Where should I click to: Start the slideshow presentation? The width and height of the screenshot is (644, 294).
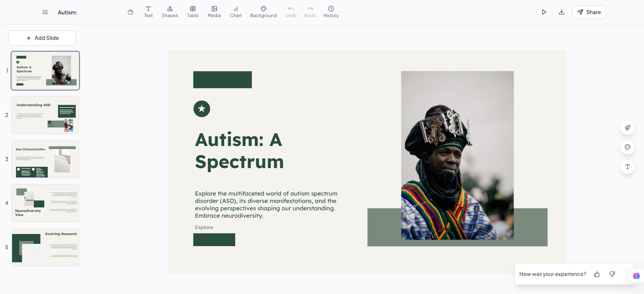coord(544,12)
